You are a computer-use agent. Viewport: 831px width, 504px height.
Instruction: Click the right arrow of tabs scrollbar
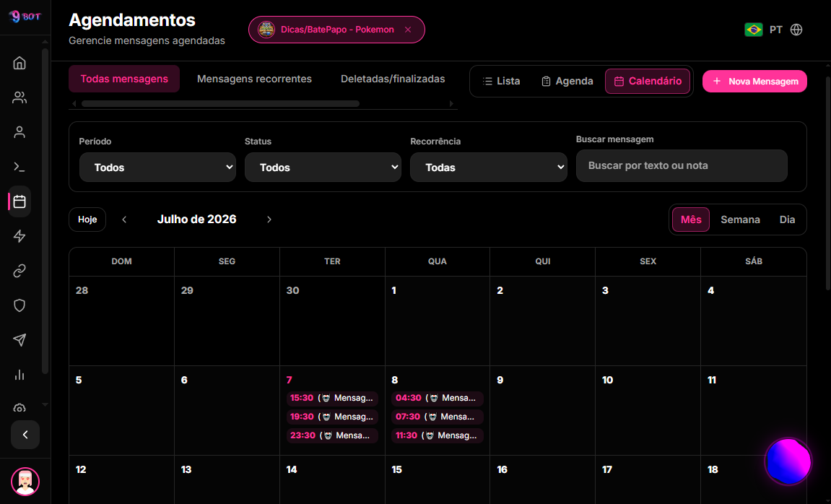(451, 104)
